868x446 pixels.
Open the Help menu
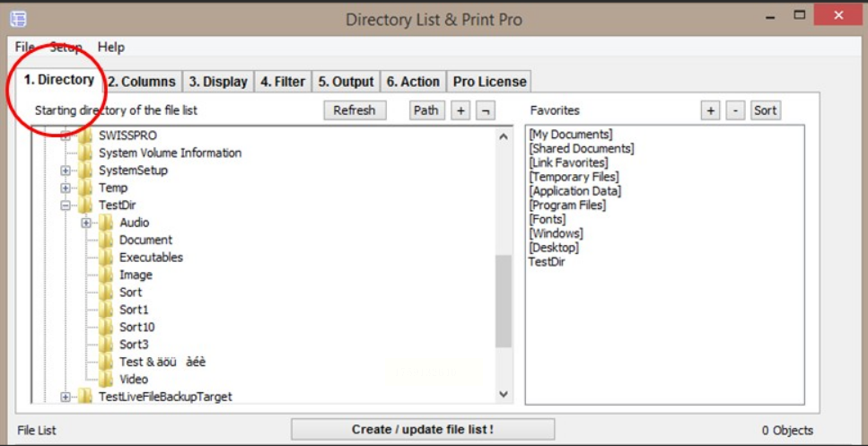111,47
